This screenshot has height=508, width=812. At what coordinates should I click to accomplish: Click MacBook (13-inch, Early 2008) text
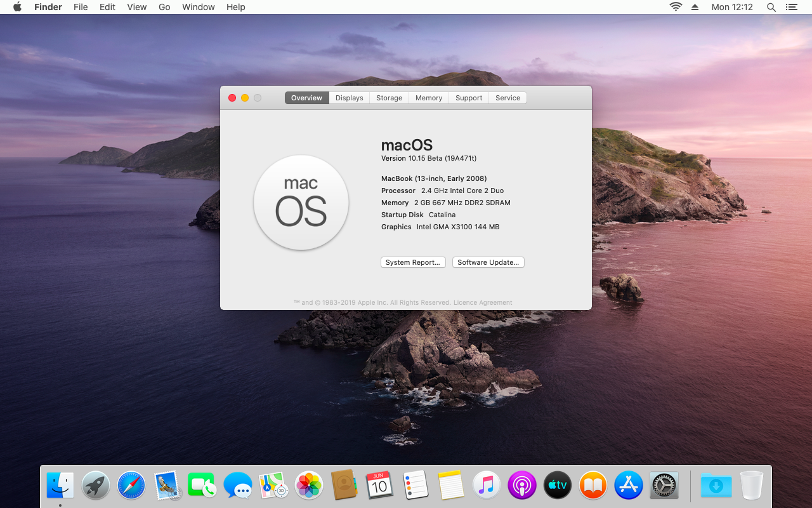pyautogui.click(x=434, y=178)
